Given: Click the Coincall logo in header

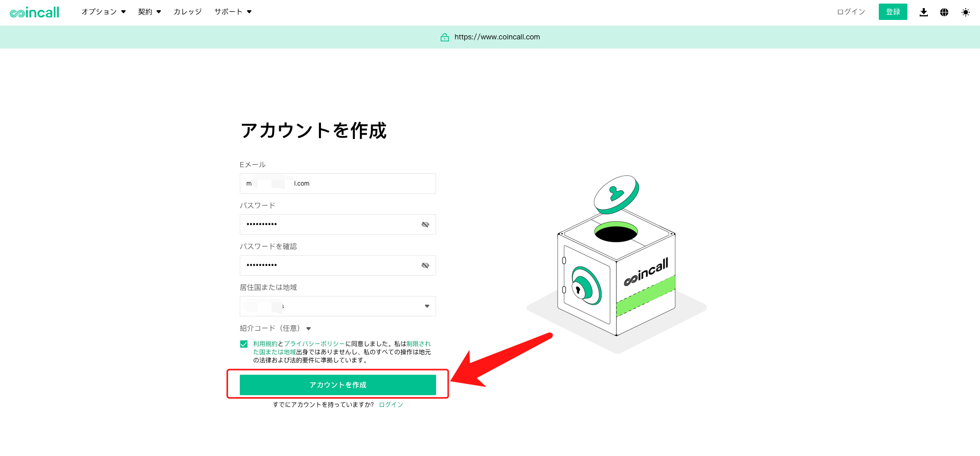Looking at the screenshot, I should pos(34,12).
